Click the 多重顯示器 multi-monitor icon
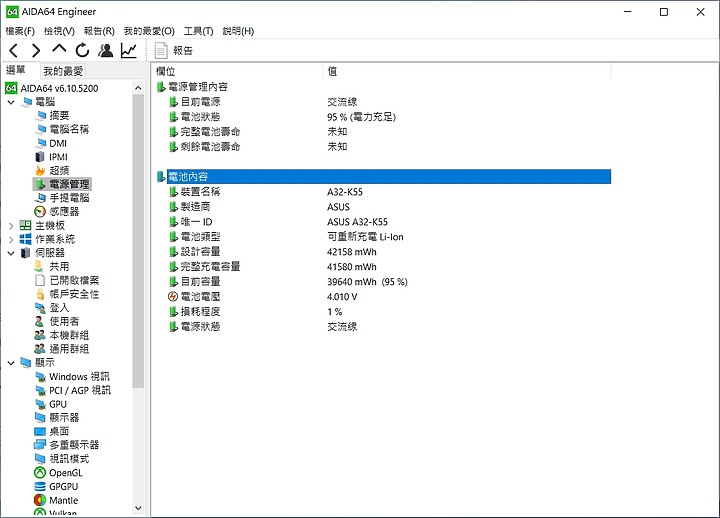 pos(40,445)
